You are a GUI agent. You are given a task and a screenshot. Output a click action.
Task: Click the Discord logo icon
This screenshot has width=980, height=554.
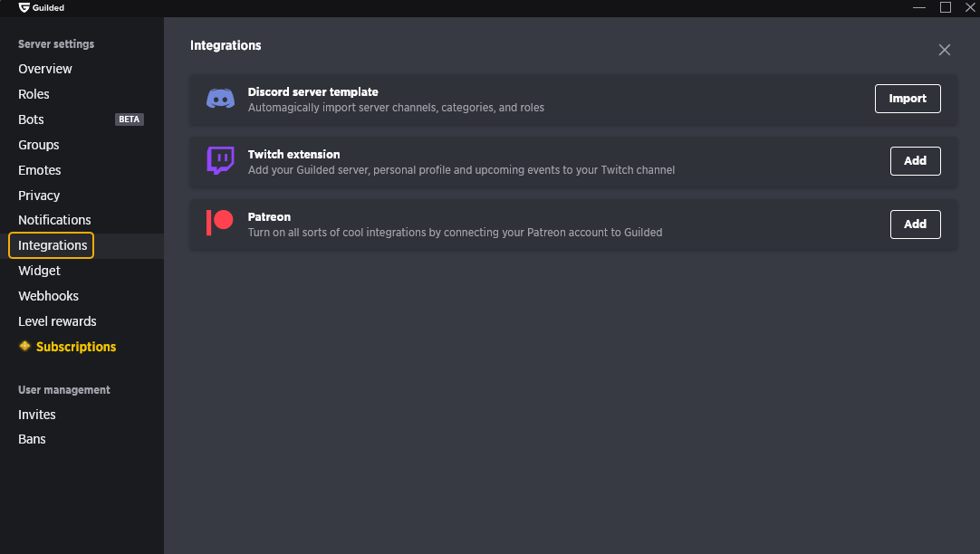pyautogui.click(x=221, y=99)
